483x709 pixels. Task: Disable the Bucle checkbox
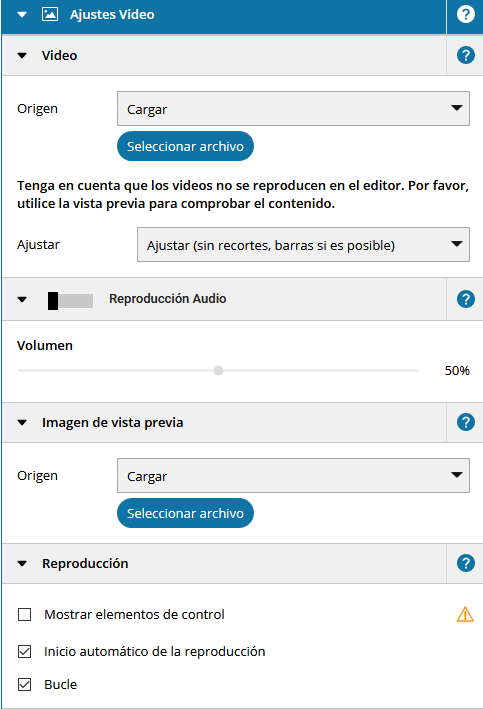click(24, 685)
